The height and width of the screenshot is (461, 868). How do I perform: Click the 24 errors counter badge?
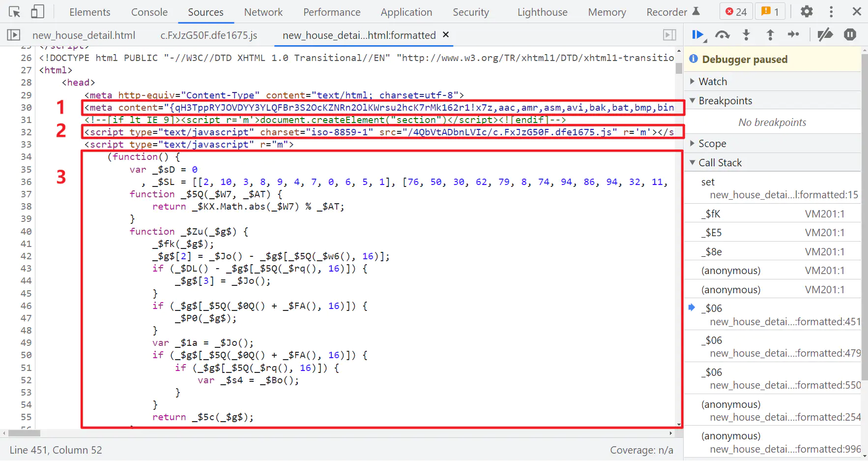point(736,12)
